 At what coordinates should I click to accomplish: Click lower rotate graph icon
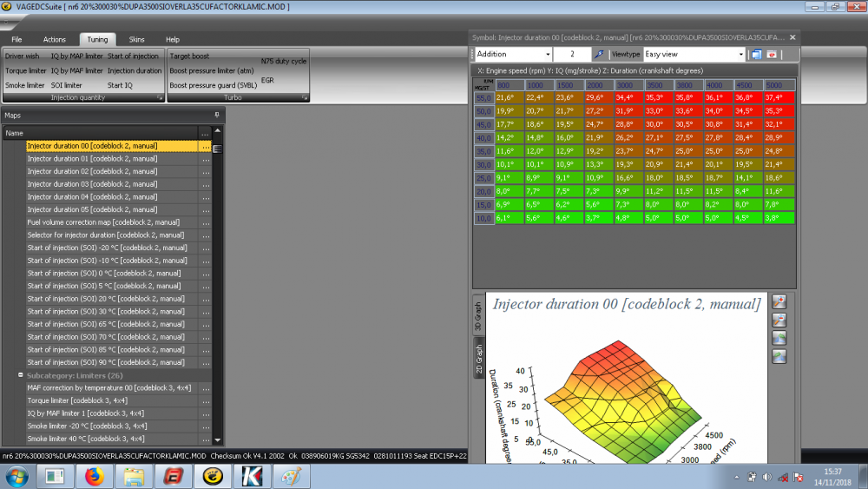(x=779, y=357)
